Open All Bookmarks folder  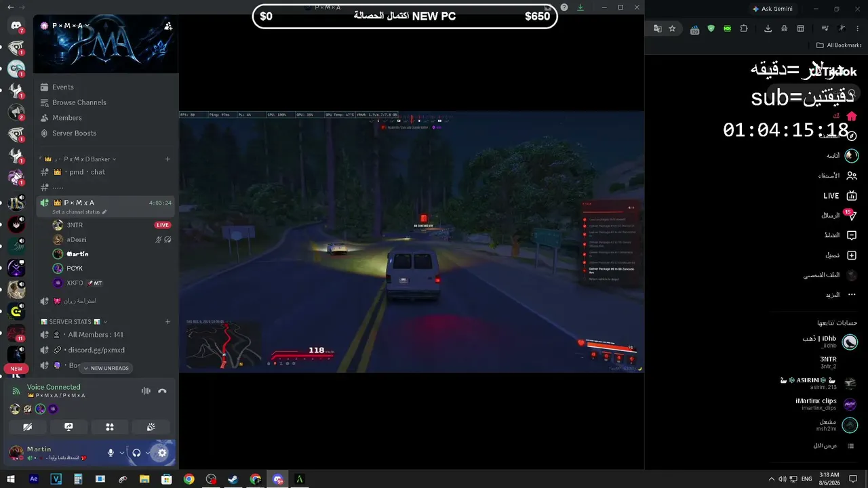839,45
